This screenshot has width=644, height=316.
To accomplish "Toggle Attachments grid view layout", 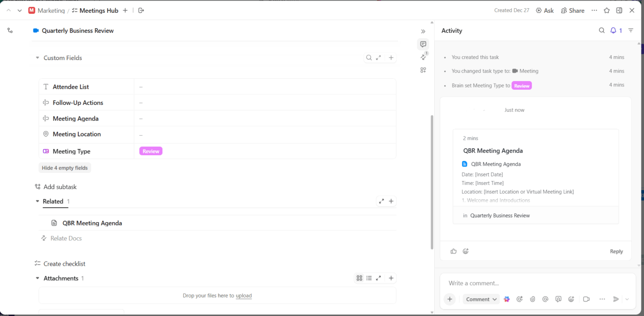I will [359, 278].
